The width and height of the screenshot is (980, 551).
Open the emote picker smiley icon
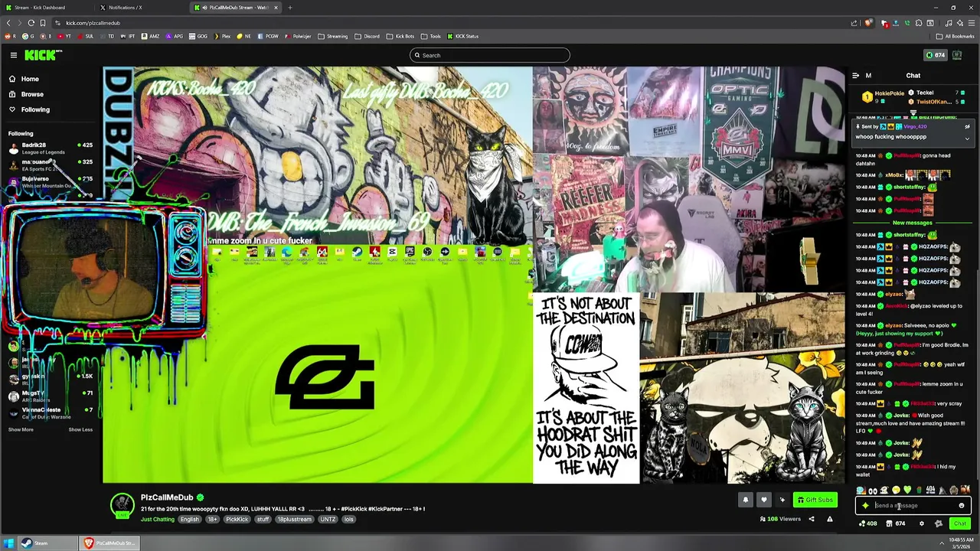(962, 505)
